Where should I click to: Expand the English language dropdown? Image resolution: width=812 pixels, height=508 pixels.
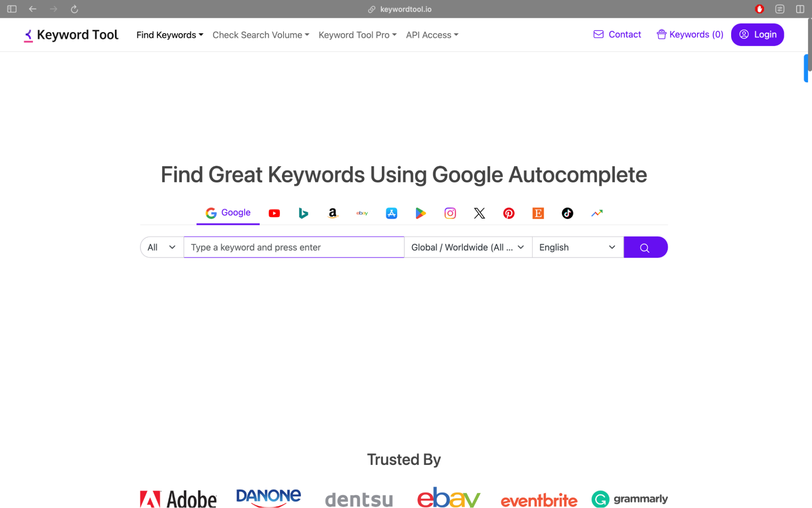click(x=578, y=247)
